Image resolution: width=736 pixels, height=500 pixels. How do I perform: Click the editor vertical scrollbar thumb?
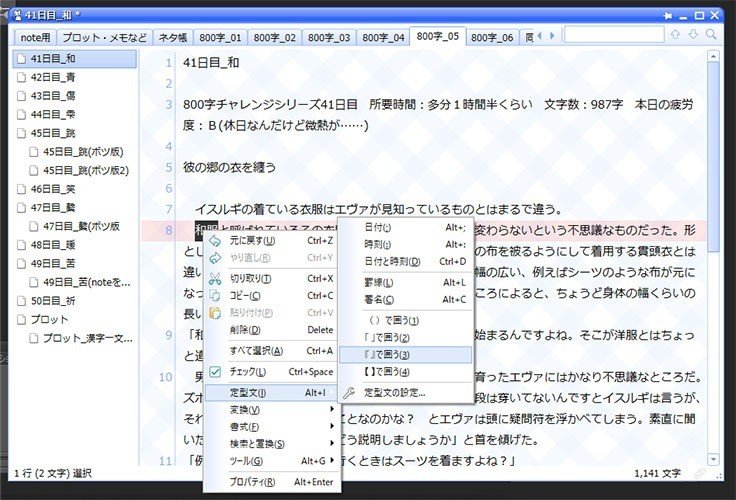coord(713,157)
